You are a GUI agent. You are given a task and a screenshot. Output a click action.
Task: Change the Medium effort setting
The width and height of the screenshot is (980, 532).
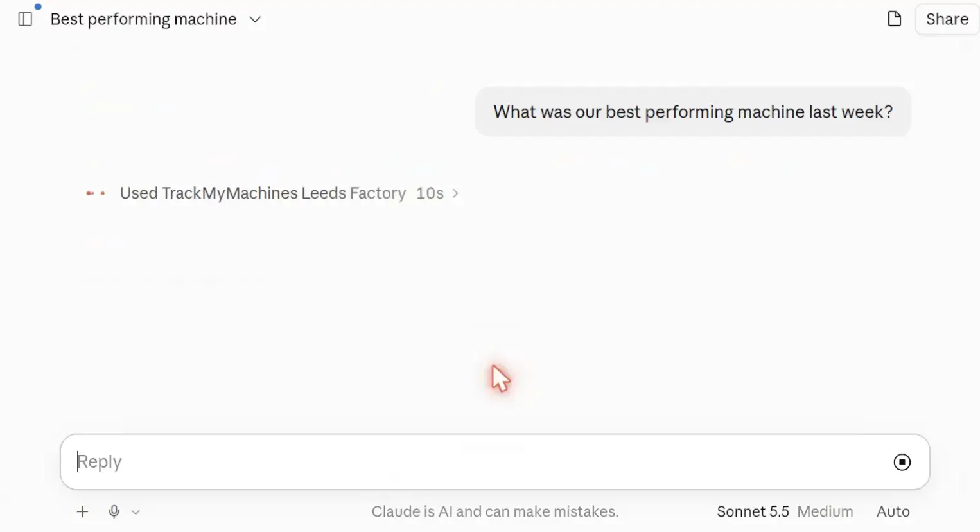point(825,511)
